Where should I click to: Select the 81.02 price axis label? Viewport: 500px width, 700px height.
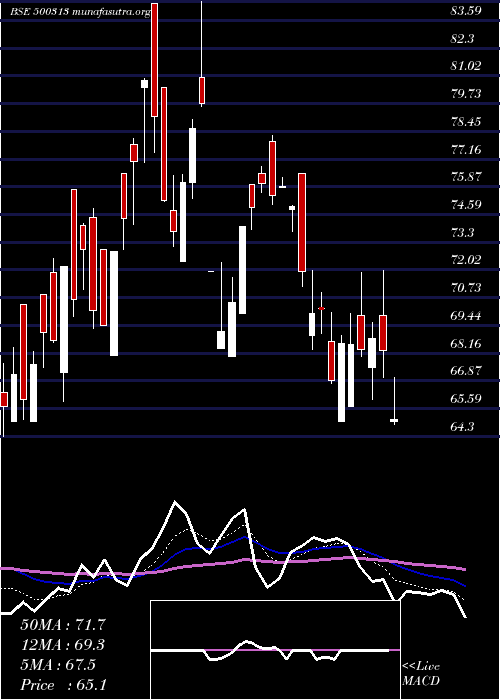coord(466,66)
